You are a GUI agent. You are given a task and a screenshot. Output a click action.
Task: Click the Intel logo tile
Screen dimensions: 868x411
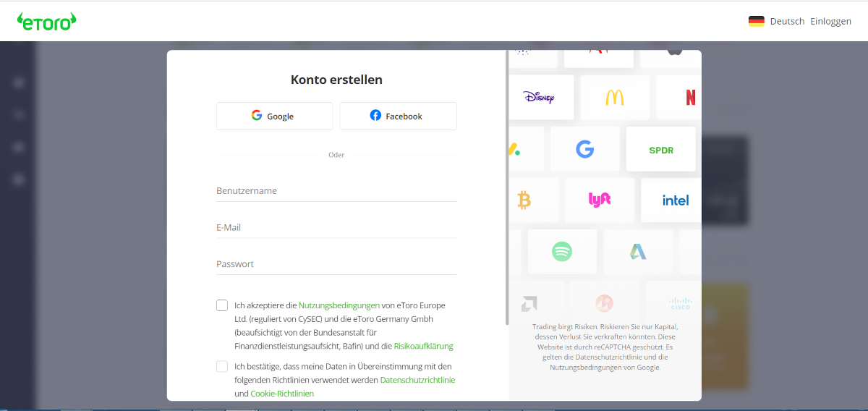pos(671,200)
